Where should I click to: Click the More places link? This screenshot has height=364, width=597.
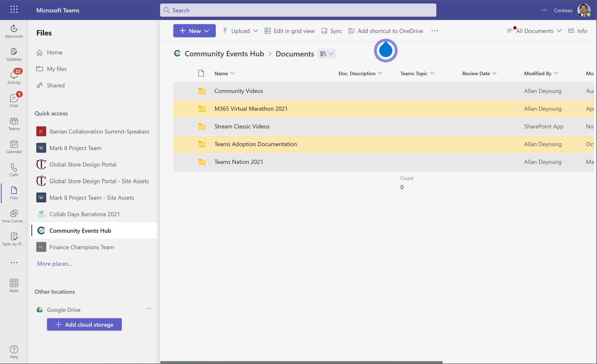(x=54, y=264)
